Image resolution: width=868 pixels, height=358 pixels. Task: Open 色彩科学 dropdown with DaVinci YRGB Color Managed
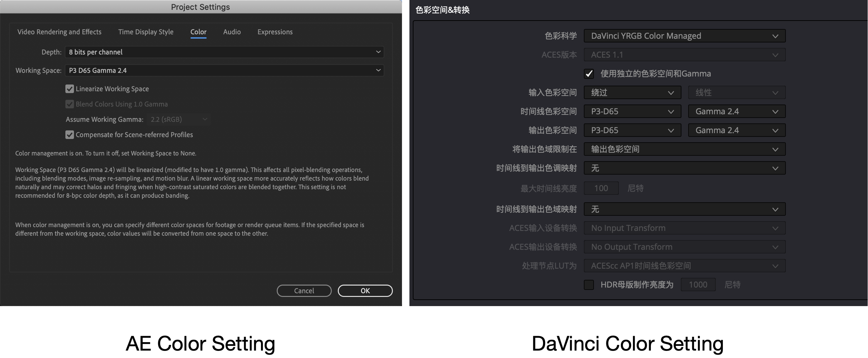[x=685, y=36]
